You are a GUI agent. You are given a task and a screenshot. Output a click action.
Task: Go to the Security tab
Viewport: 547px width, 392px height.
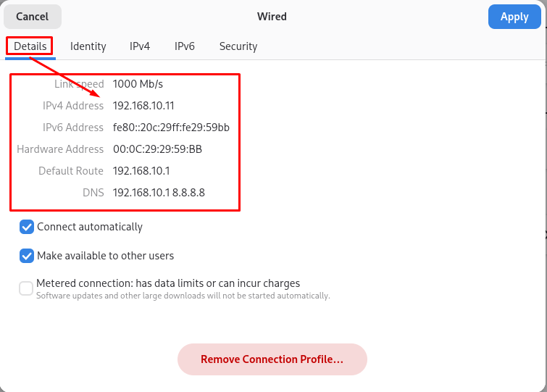tap(238, 46)
